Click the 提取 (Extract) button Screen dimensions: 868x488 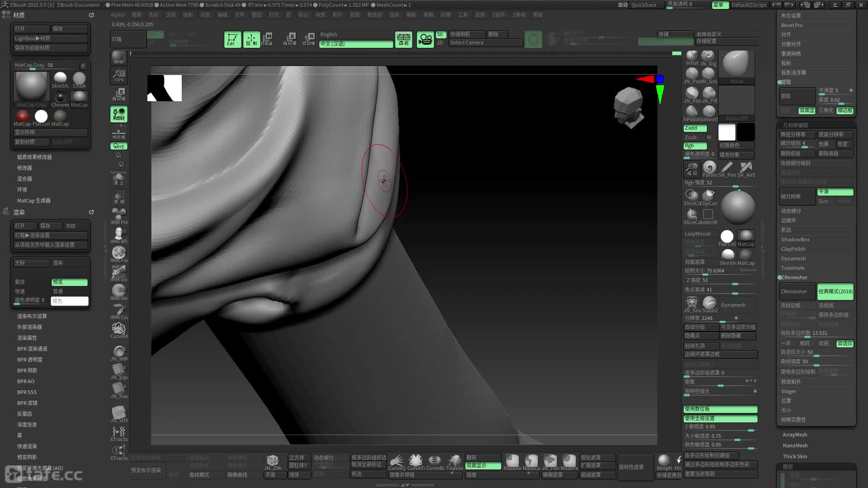(797, 96)
